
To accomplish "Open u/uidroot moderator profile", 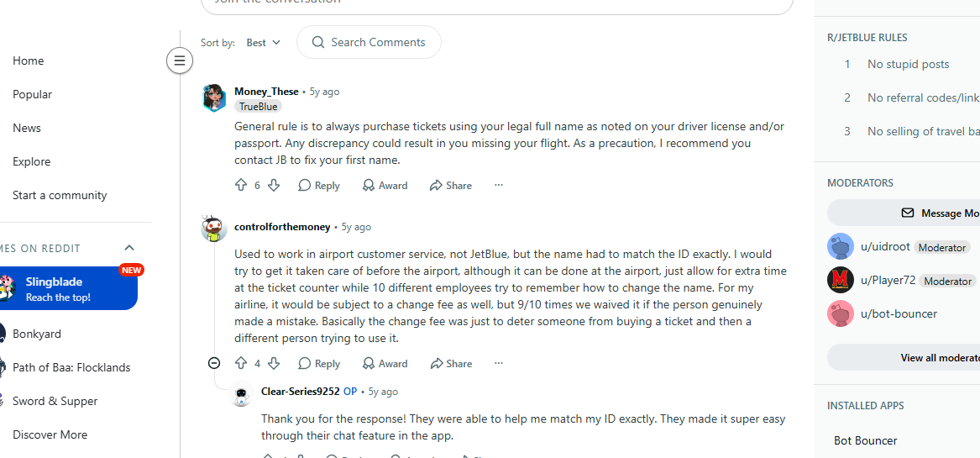I will tap(885, 247).
